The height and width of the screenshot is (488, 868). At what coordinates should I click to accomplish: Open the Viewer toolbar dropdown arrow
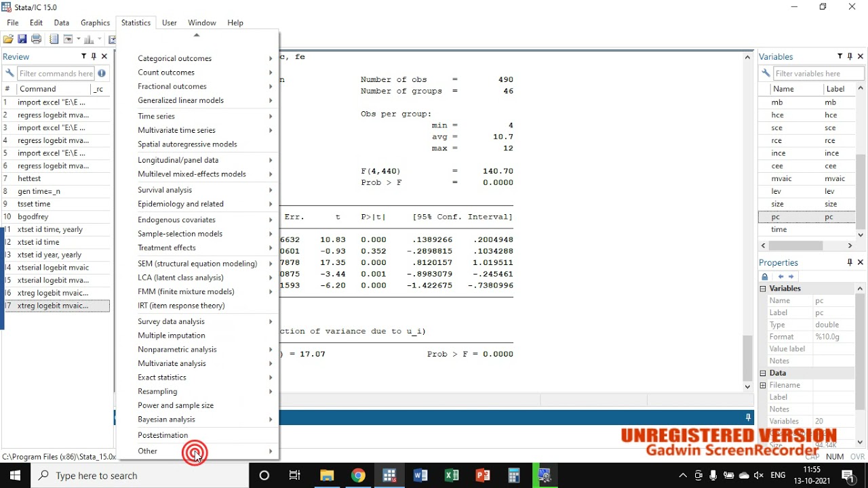(x=79, y=39)
